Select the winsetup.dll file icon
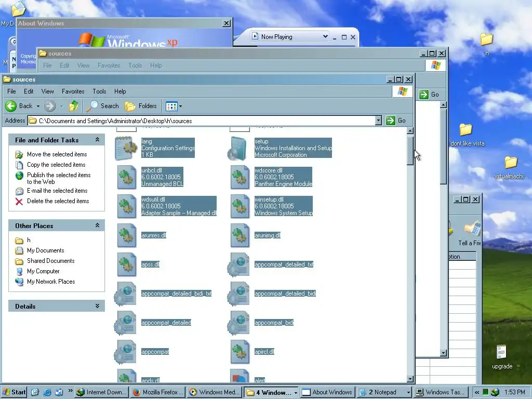Image resolution: width=532 pixels, height=399 pixels. (x=240, y=206)
